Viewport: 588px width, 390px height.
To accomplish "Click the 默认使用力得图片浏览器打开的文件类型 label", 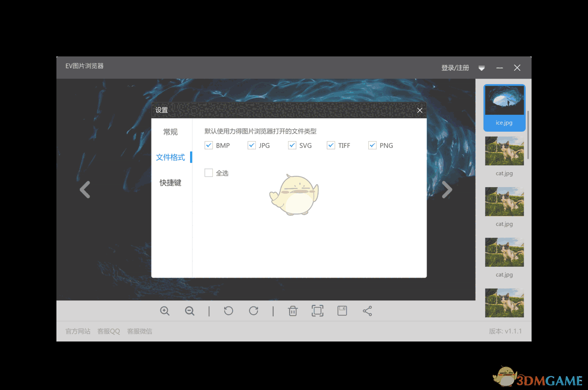I will [261, 131].
